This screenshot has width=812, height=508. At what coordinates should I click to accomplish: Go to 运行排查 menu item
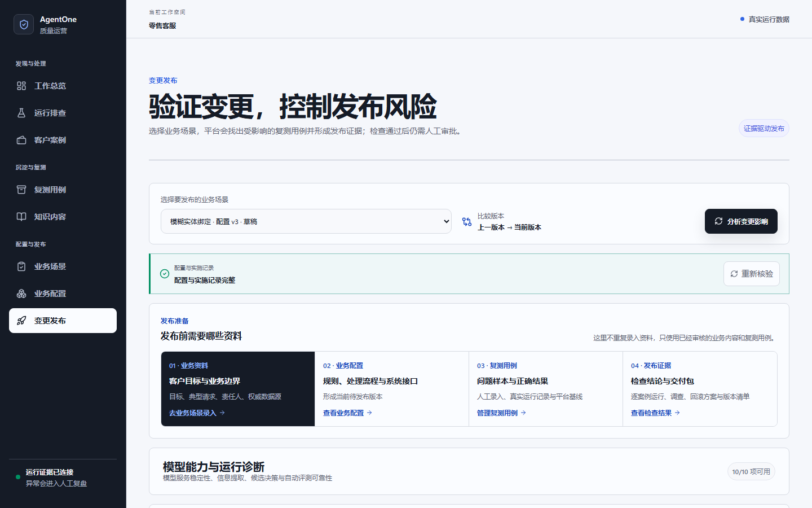[63, 113]
